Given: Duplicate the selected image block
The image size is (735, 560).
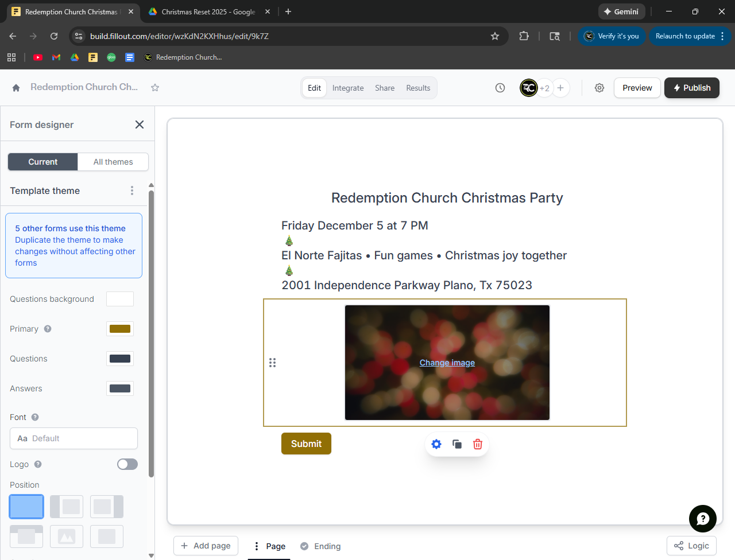Looking at the screenshot, I should pyautogui.click(x=457, y=444).
